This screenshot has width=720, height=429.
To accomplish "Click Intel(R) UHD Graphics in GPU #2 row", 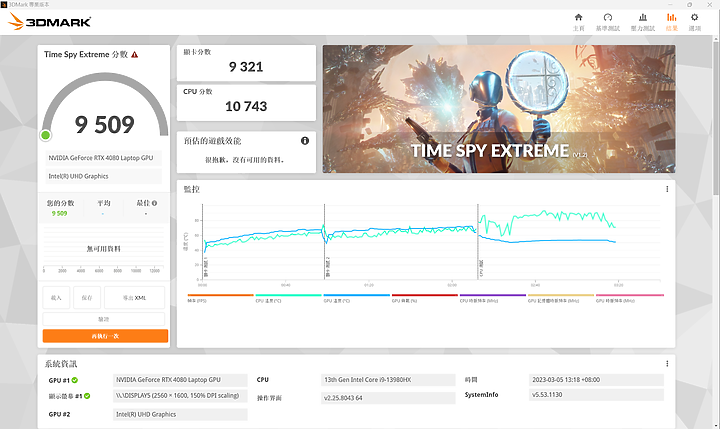I will click(180, 414).
